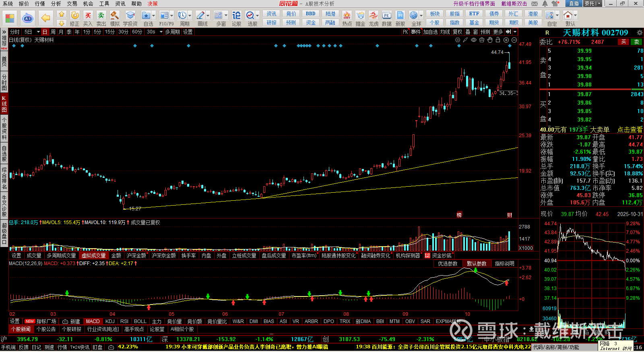Toggle 复权 price adjustment
Image resolution: width=644 pixels, height=352 pixels.
pyautogui.click(x=458, y=32)
